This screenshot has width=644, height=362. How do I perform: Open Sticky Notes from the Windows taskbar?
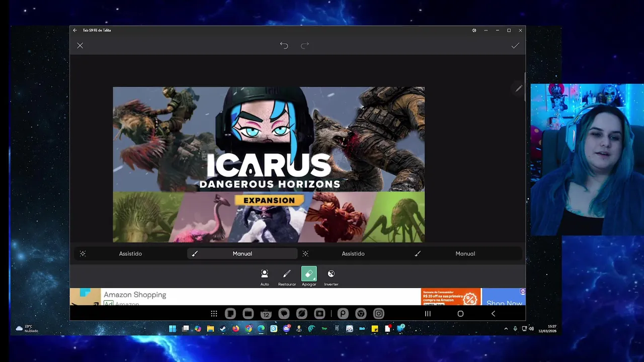point(375,329)
